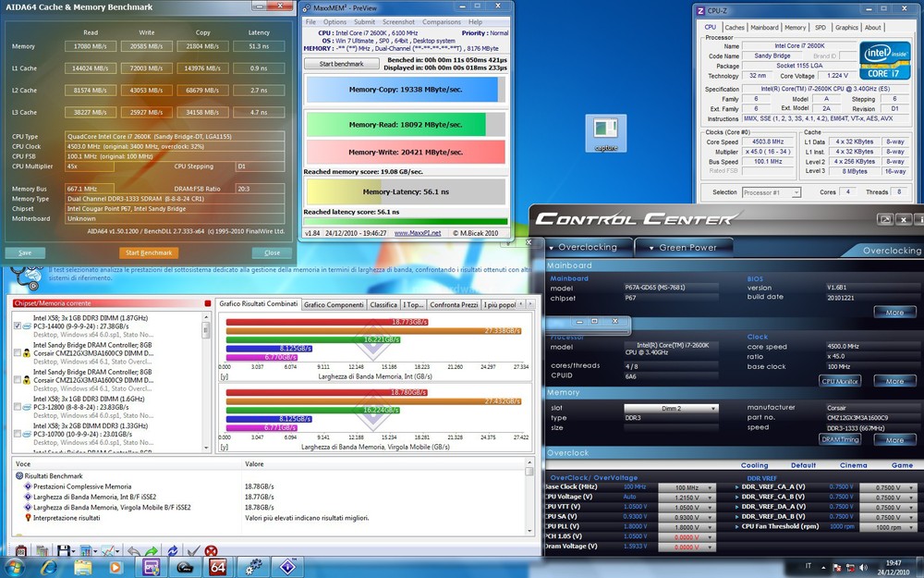Select the Cooling profile in Control Center
The width and height of the screenshot is (924, 578).
(754, 465)
